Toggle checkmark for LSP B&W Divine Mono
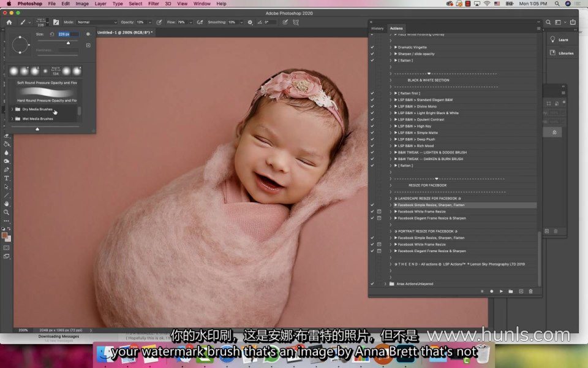Image resolution: width=588 pixels, height=368 pixels. pyautogui.click(x=372, y=107)
